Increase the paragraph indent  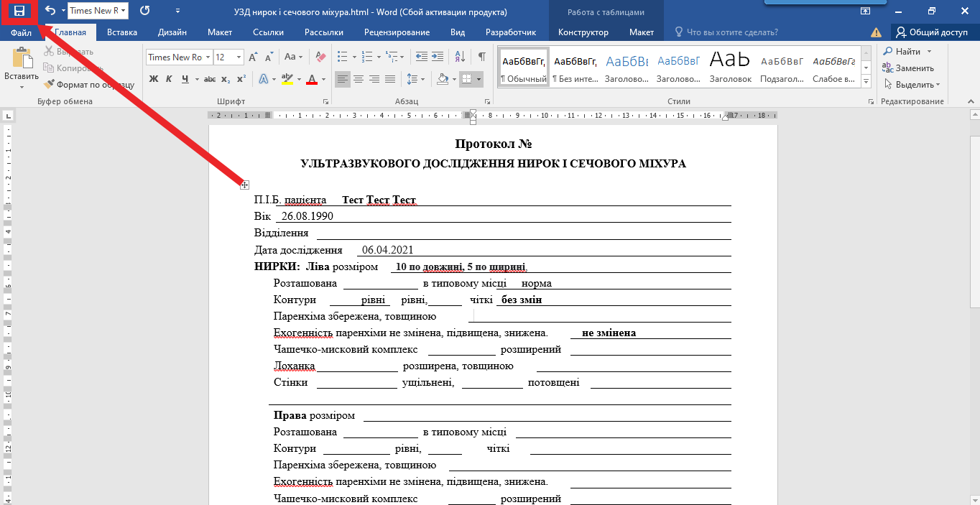coord(438,57)
